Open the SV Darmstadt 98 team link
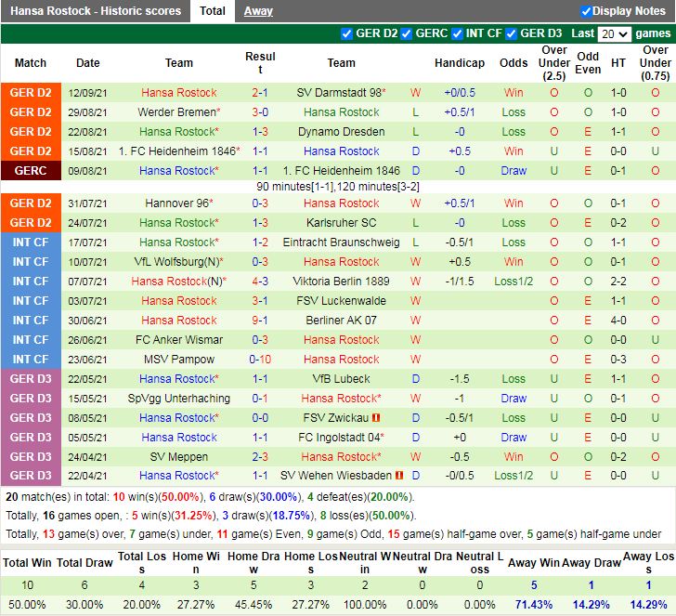676x616 pixels. [x=338, y=93]
